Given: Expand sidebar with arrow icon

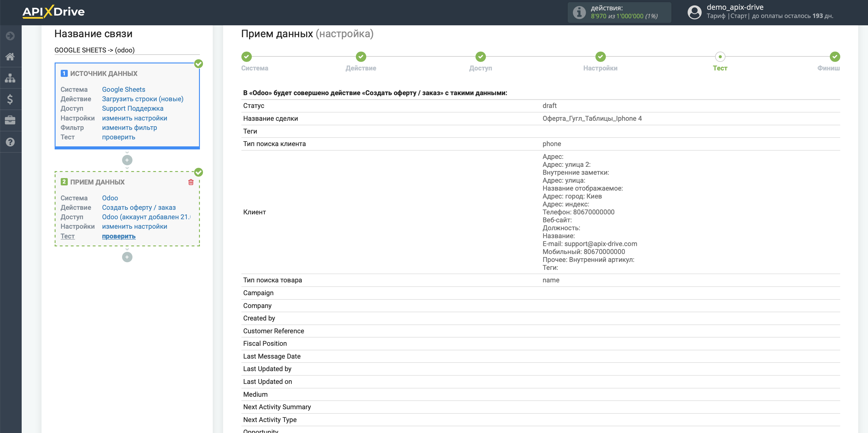Looking at the screenshot, I should (10, 36).
